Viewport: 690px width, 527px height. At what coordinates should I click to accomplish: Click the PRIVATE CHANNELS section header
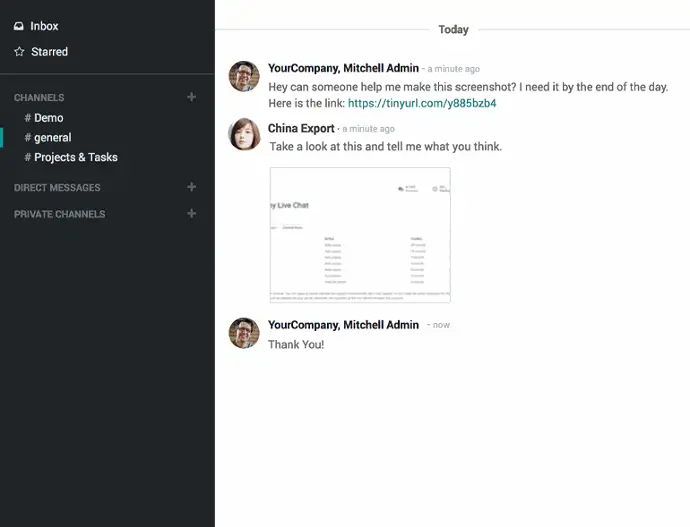(59, 214)
